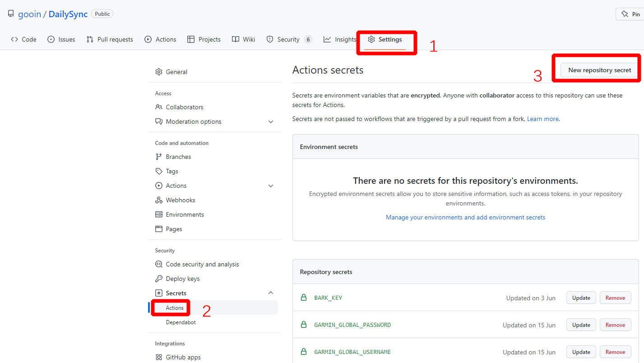Image resolution: width=644 pixels, height=363 pixels.
Task: Expand the sidebar Actions chevron
Action: tap(271, 186)
